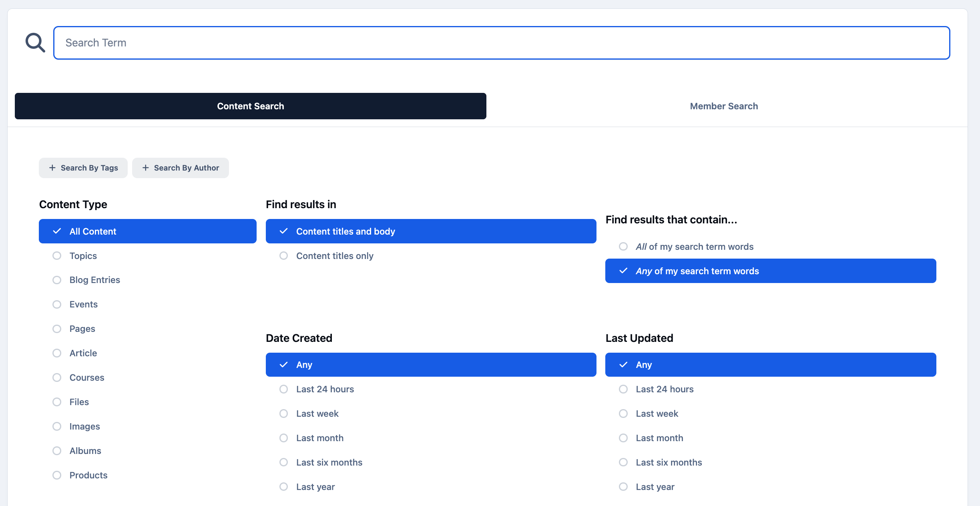
Task: Pick the Article content type
Action: (x=148, y=353)
